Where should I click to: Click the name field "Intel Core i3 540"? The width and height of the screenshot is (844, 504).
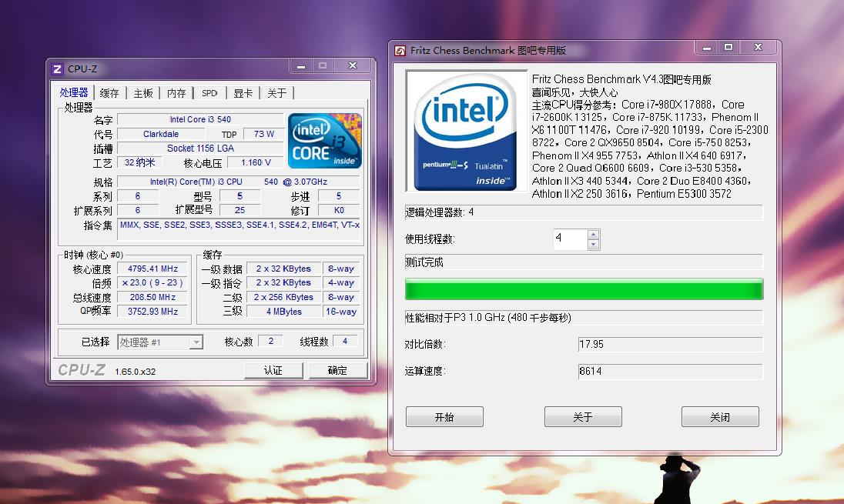tap(200, 119)
